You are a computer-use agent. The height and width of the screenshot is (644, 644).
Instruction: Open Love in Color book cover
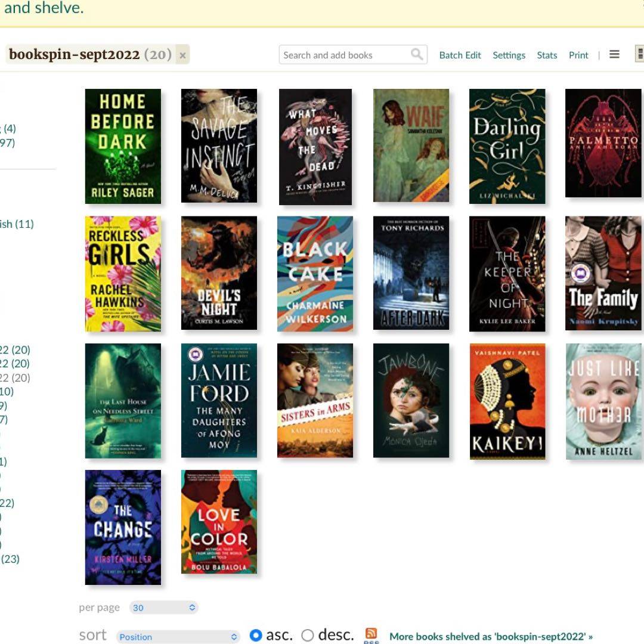219,522
